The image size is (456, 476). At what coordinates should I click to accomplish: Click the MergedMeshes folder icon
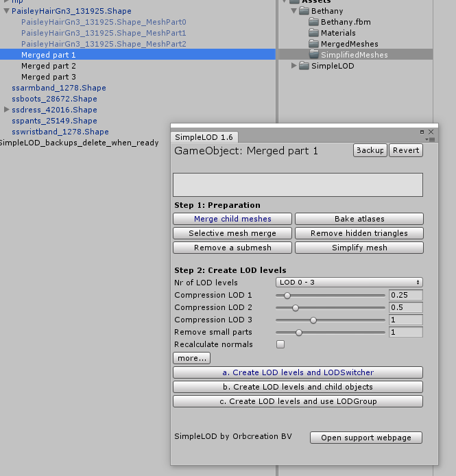click(313, 44)
